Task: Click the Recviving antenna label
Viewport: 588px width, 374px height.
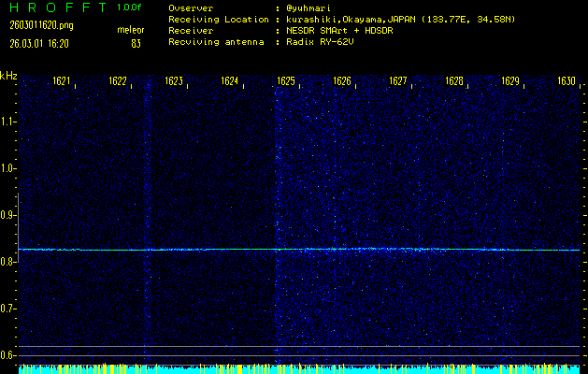Action: (x=216, y=42)
